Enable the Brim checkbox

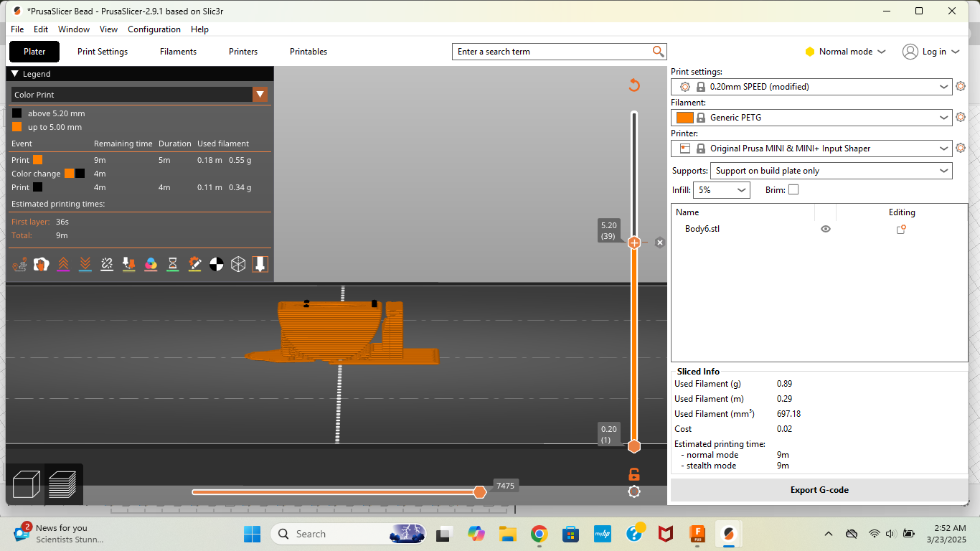793,190
